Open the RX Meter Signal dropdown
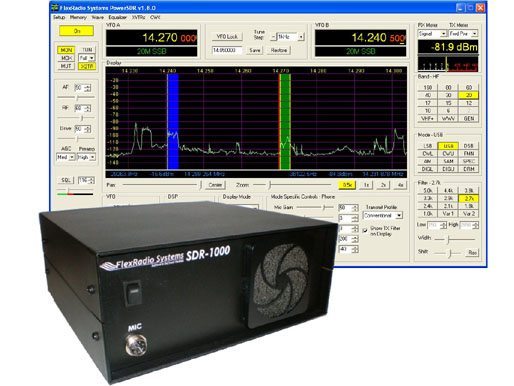This screenshot has height=386, width=514. (432, 34)
